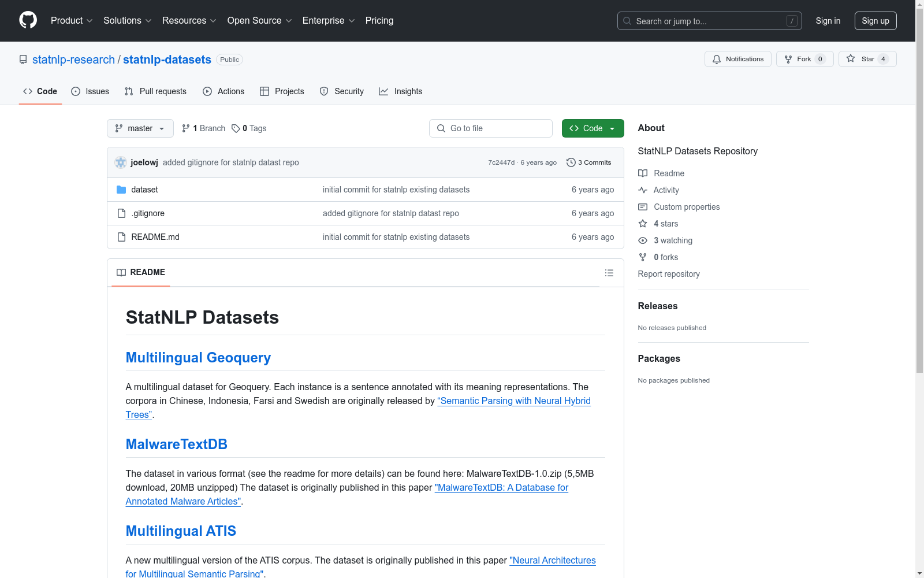Open commit message 'added gitignore for statnlp datast repo' in .gitignore row
924x578 pixels.
[x=391, y=213]
